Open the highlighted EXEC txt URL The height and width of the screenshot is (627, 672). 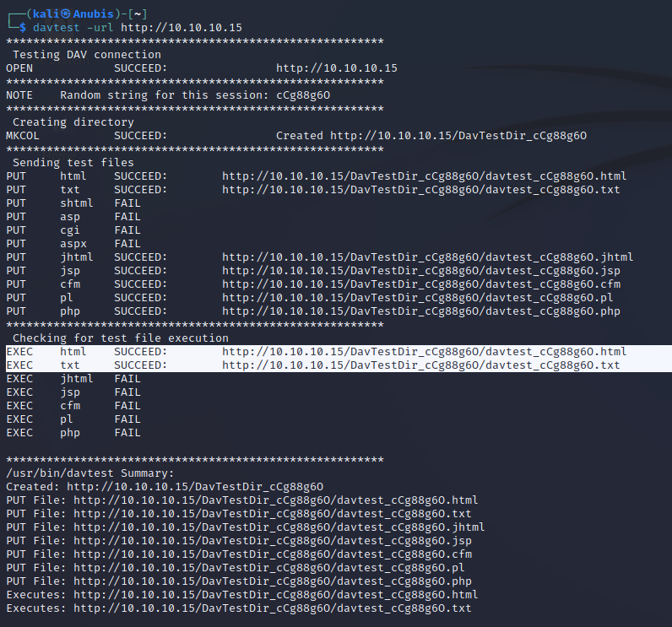click(420, 365)
